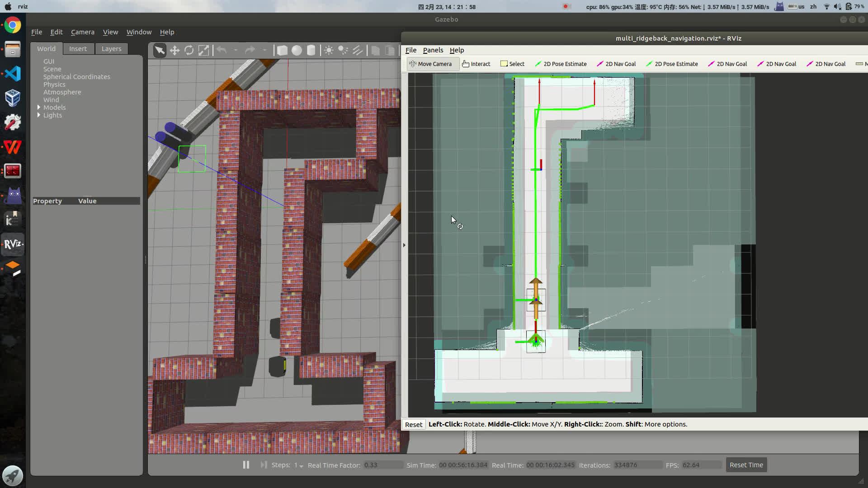
Task: Expand the Lights section
Action: (x=39, y=115)
